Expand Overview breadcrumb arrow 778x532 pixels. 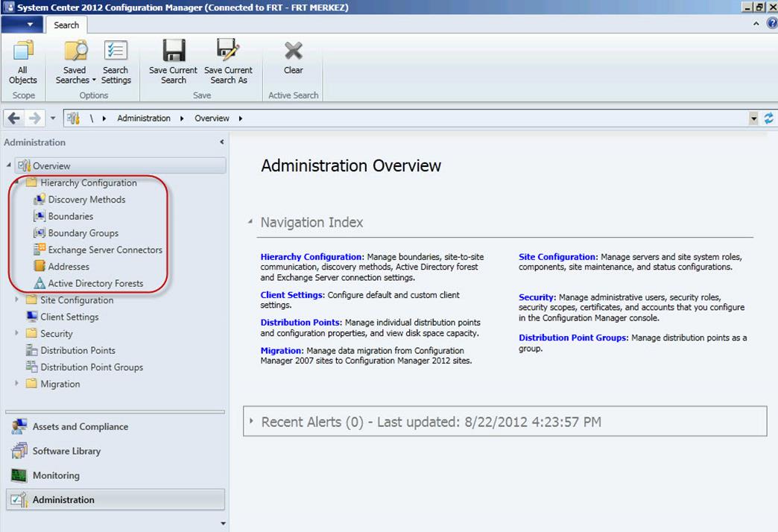[241, 118]
